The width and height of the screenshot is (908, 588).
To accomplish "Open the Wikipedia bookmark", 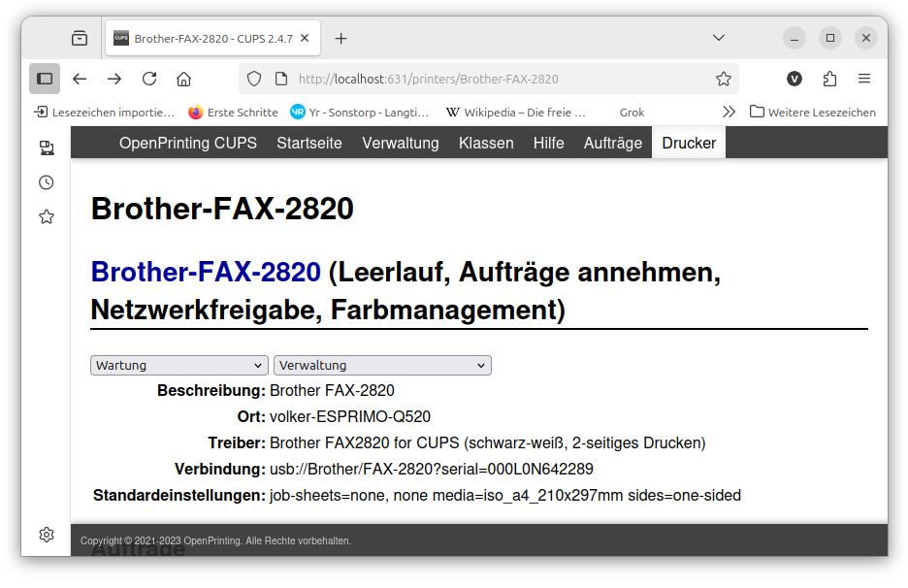I will (x=516, y=113).
